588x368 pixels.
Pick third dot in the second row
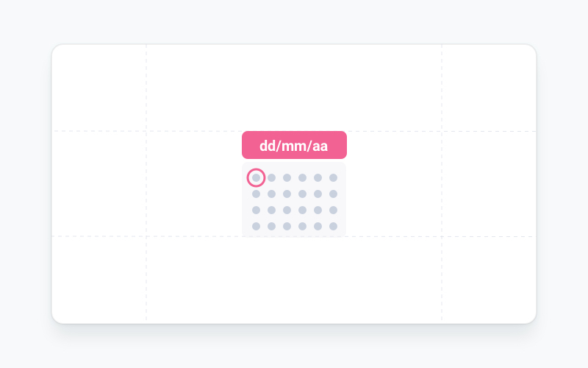coord(287,194)
